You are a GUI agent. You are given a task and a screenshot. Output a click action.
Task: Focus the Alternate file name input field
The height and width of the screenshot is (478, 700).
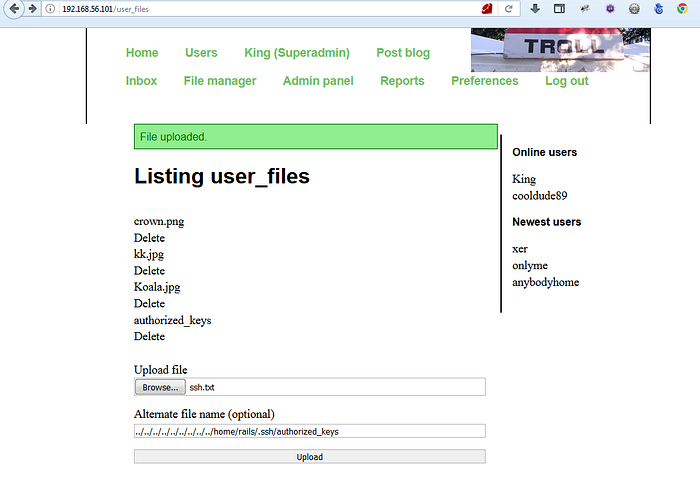(309, 431)
